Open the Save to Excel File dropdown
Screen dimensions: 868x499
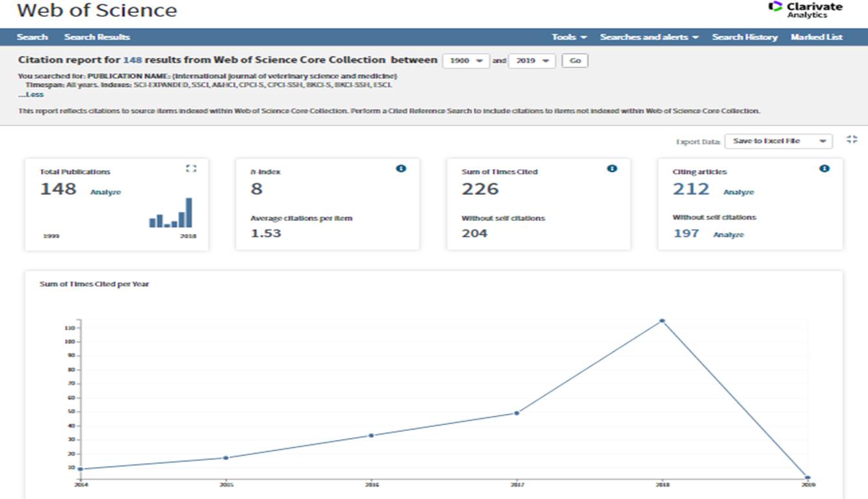[x=778, y=141]
